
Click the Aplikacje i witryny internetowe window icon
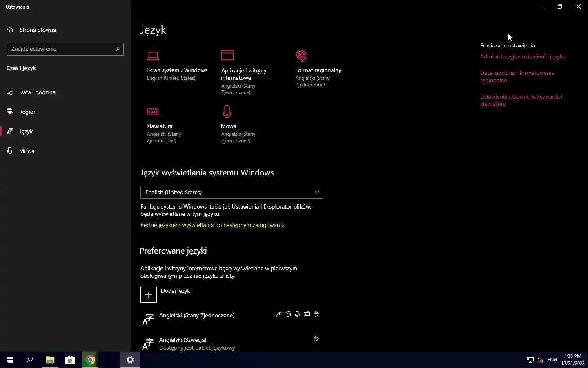[x=227, y=55]
